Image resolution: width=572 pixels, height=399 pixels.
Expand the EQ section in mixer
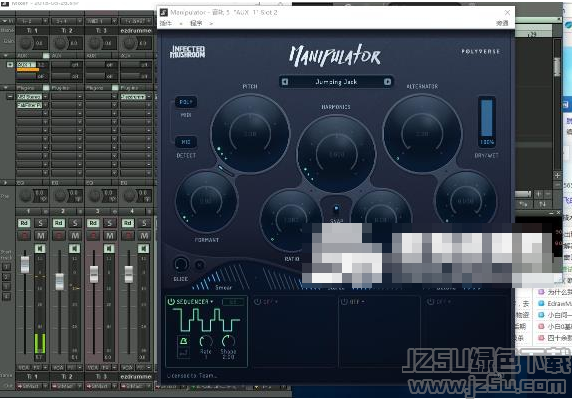tap(5, 182)
